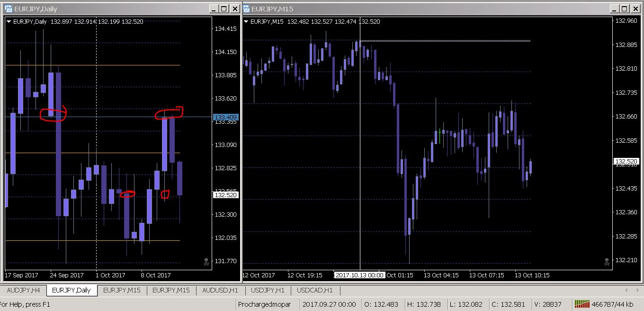Click the 131.770 price on Daily axis
The image size is (644, 311).
[x=225, y=261]
